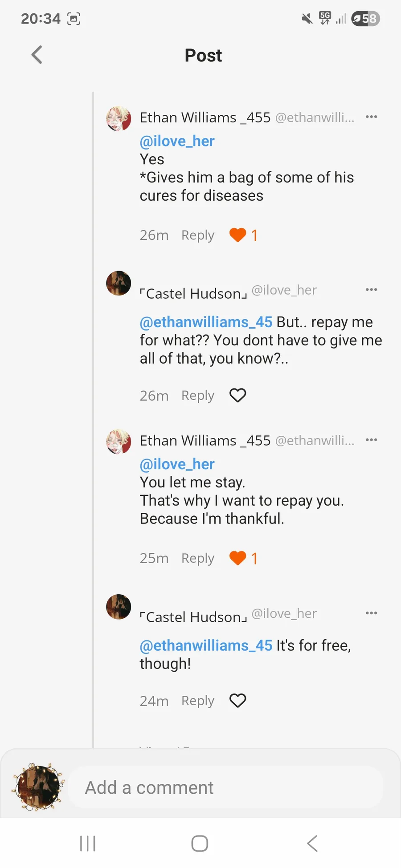
Task: Unlike the "Because I'm thankful" comment
Action: 238,558
